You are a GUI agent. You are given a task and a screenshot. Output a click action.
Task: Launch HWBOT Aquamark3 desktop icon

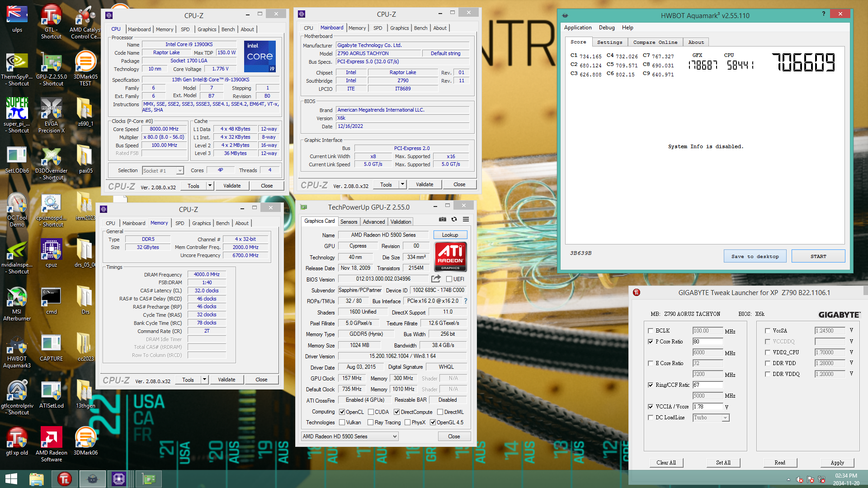17,351
